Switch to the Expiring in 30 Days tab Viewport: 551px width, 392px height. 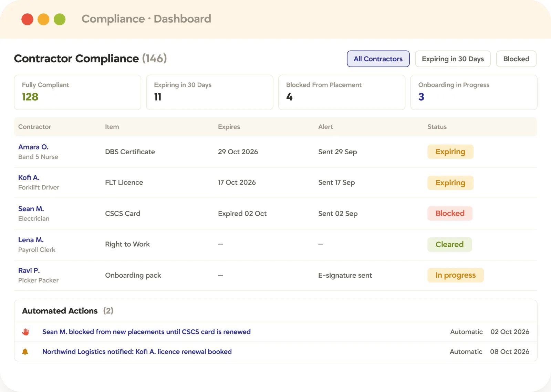(453, 59)
